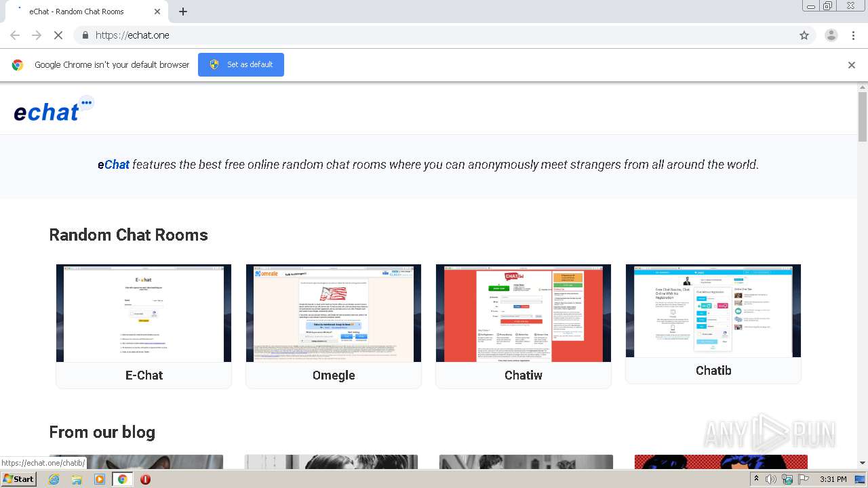Set Chrome as default browser

(241, 64)
